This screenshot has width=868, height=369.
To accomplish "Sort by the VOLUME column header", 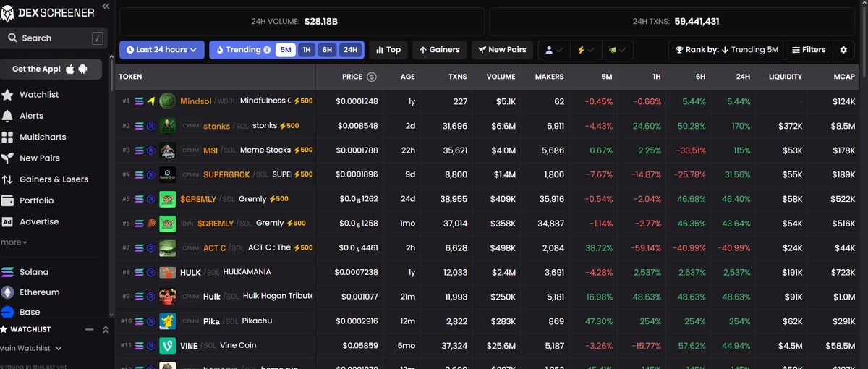I will tap(501, 77).
